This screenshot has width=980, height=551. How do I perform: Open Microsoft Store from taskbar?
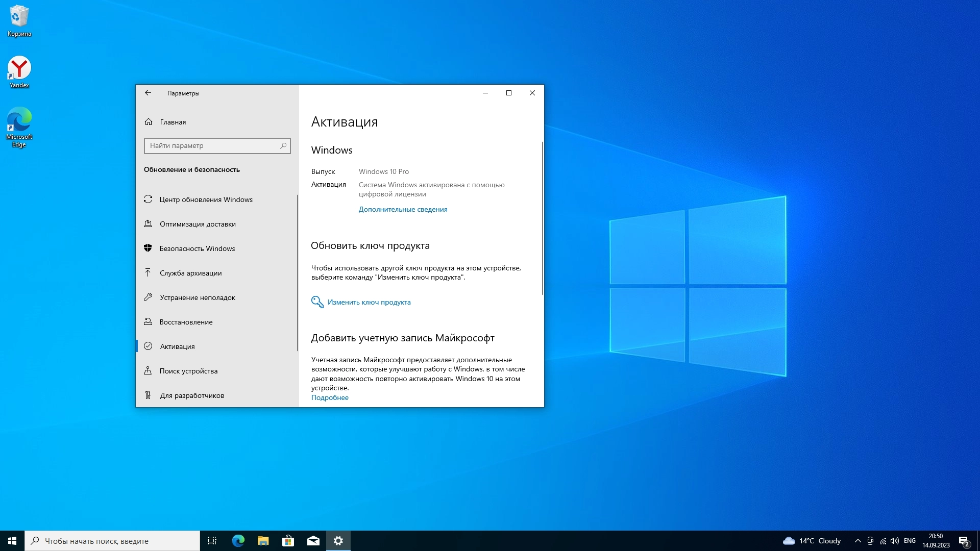[288, 541]
